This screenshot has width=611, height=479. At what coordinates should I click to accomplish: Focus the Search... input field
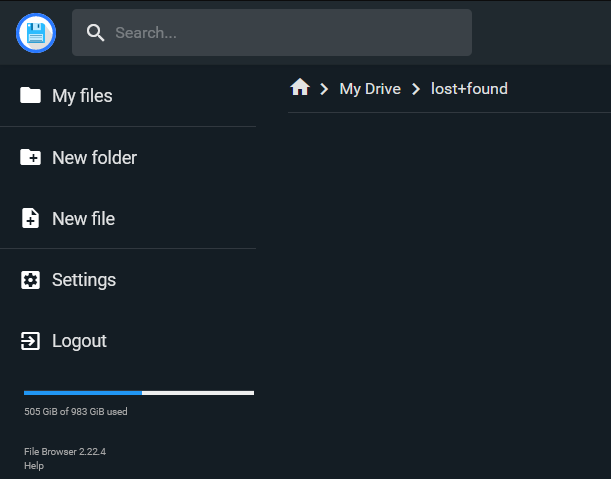pos(272,33)
